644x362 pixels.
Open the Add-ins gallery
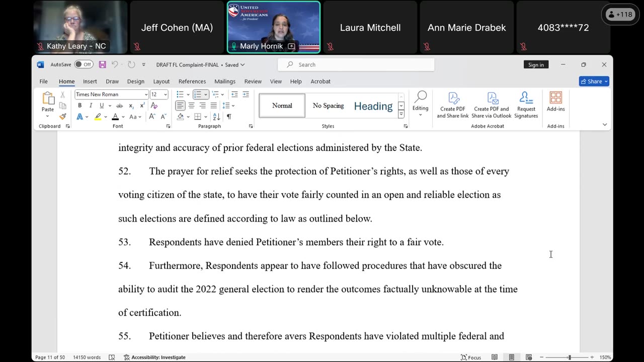coord(556,102)
